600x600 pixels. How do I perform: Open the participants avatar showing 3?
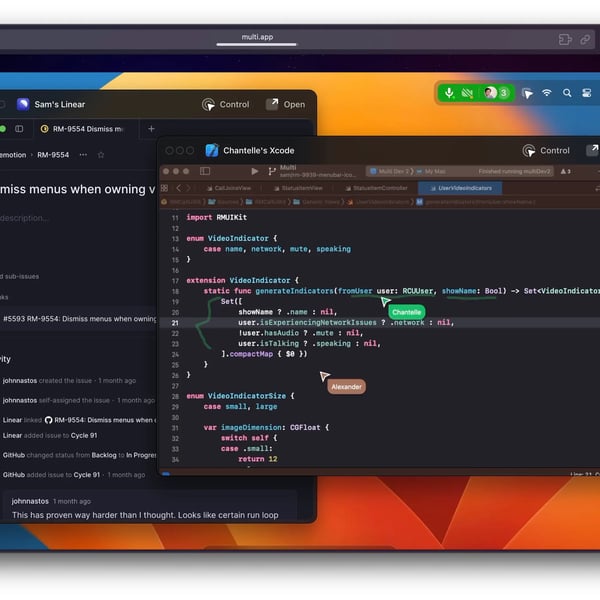coord(496,93)
